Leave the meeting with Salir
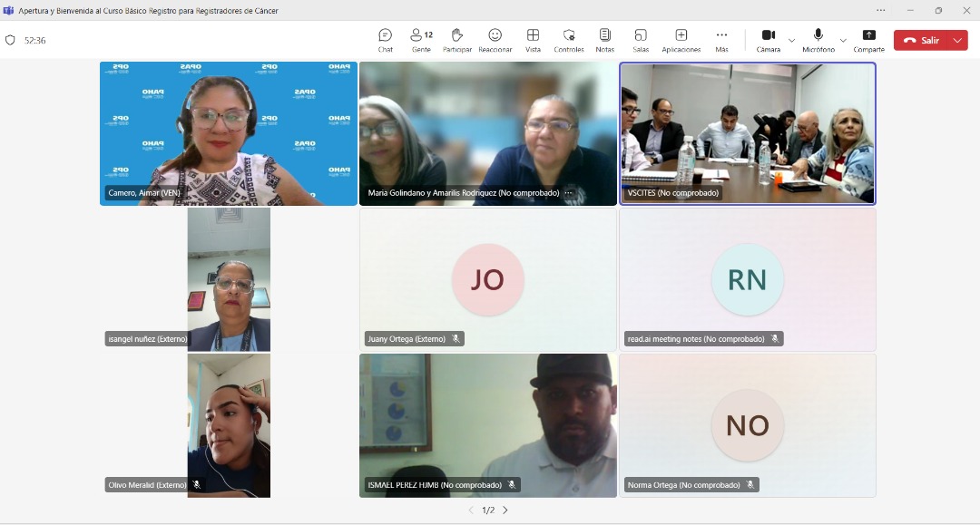This screenshot has width=980, height=525. pos(921,41)
